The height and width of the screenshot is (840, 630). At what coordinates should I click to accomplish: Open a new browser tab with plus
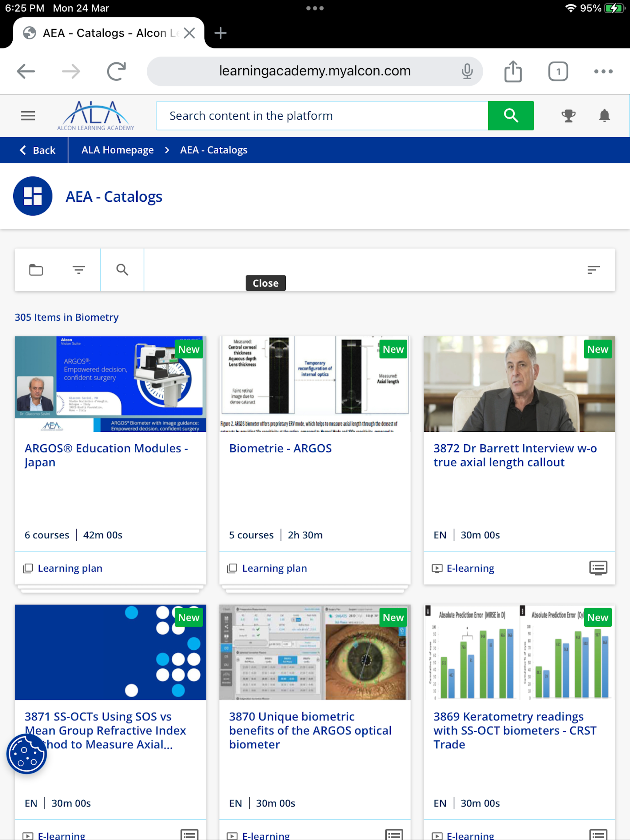(x=220, y=33)
